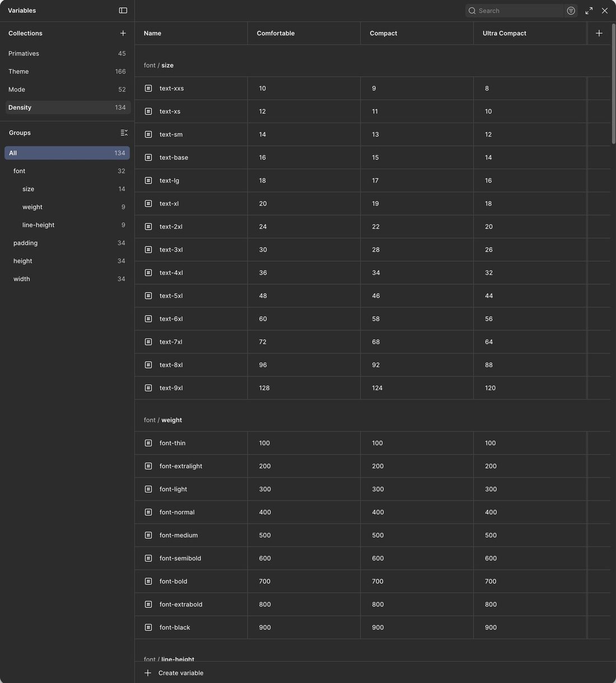Click the number type icon for font-light
Viewport: 616px width, 683px height.
click(148, 489)
